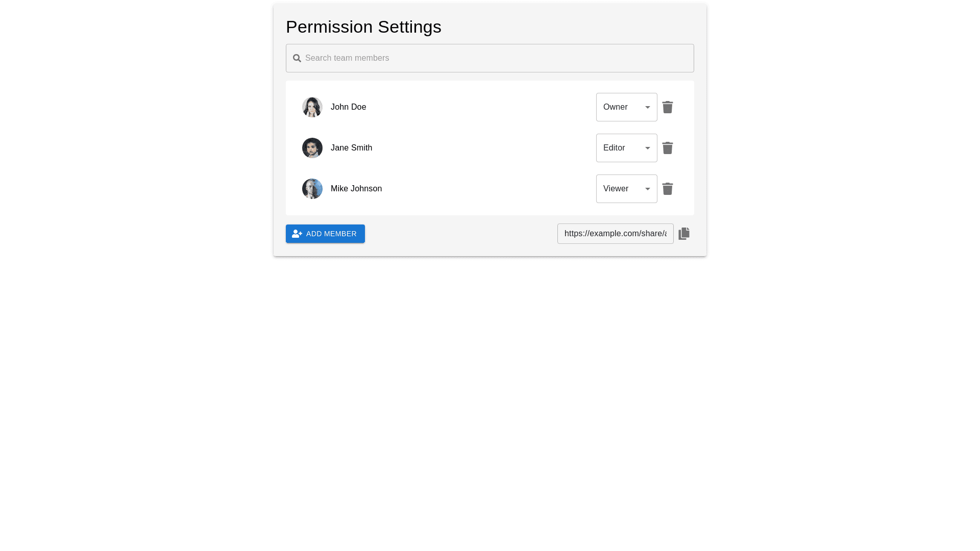This screenshot has height=551, width=980.
Task: Click the arrow beside Viewer role
Action: coord(648,189)
